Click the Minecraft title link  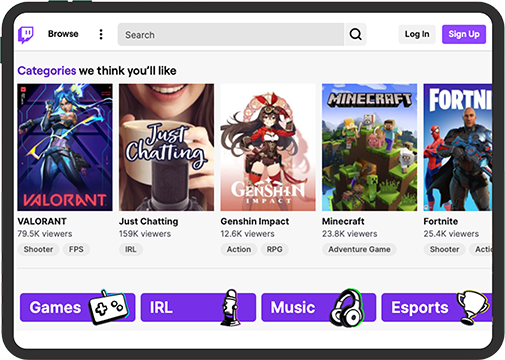tap(343, 221)
